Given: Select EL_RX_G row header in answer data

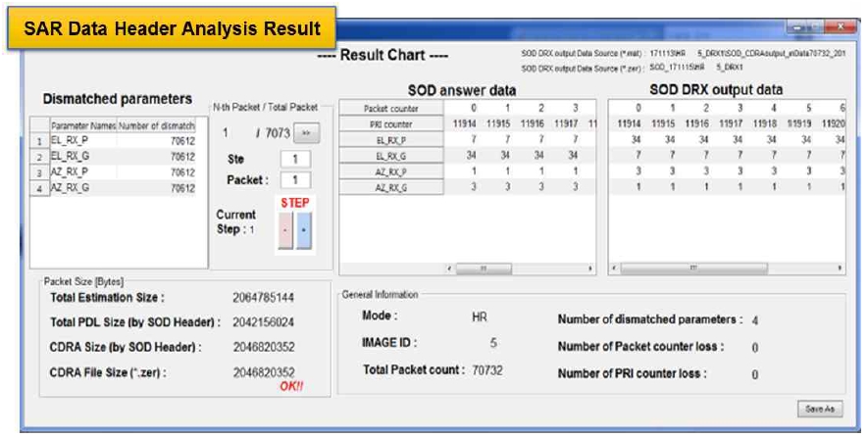Looking at the screenshot, I should pos(383,154).
